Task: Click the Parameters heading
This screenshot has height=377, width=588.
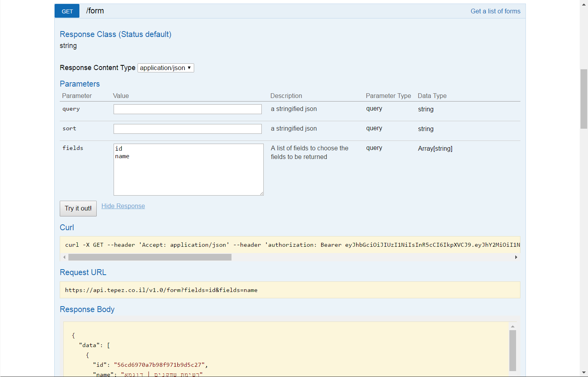Action: click(80, 84)
